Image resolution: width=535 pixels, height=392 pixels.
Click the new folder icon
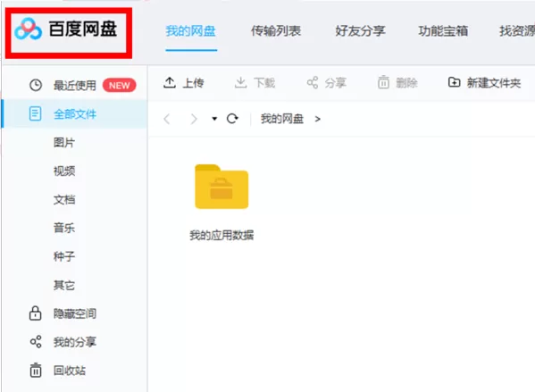(x=454, y=82)
